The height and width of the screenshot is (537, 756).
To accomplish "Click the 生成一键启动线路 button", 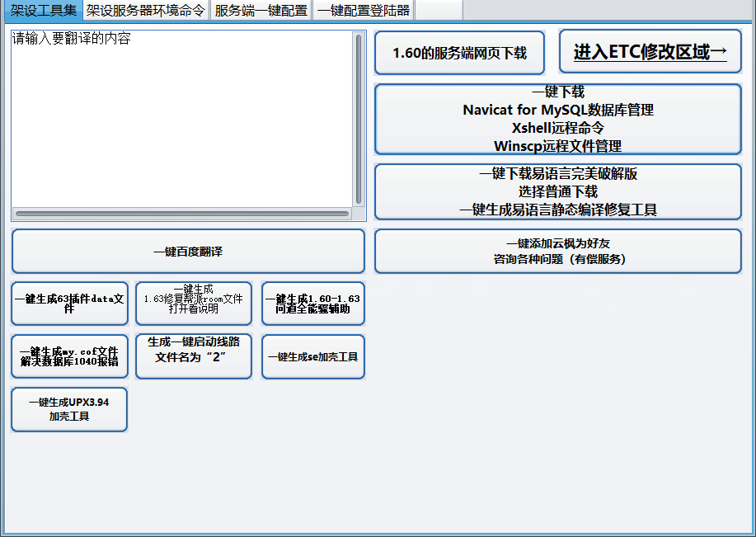I will click(x=193, y=356).
